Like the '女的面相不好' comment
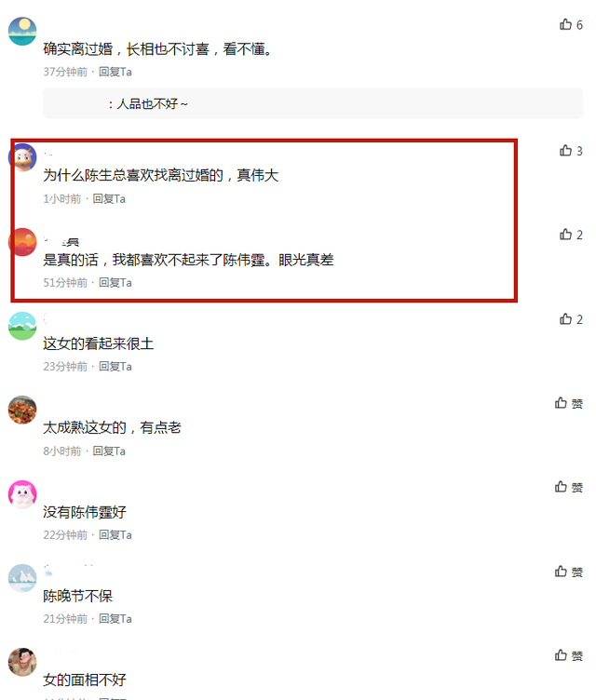 click(568, 655)
